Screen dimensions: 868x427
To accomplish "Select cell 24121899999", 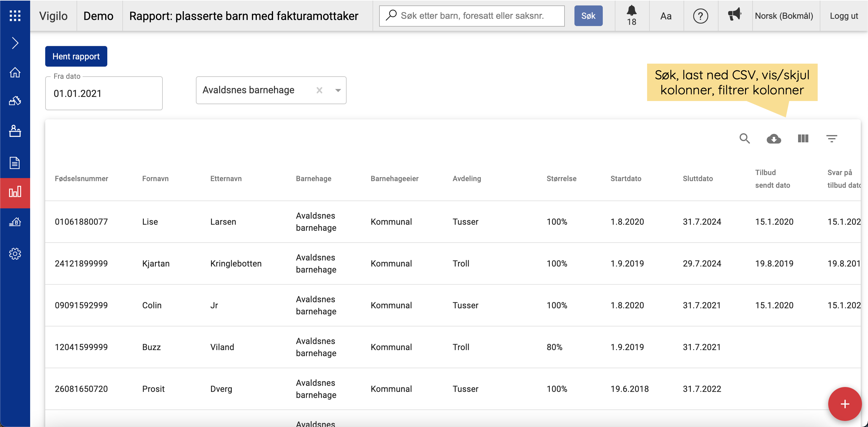I will (x=81, y=264).
